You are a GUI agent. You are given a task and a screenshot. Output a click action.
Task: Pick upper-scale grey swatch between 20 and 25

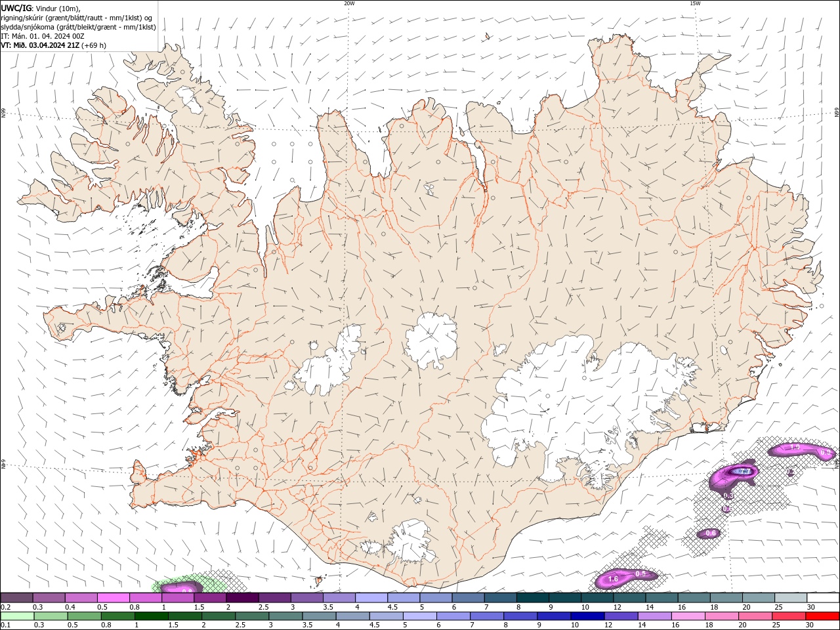pos(759,598)
